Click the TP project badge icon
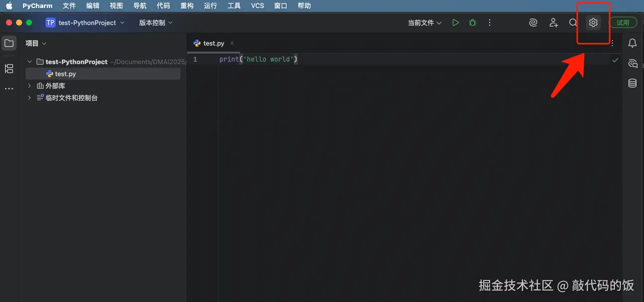644x302 pixels. tap(50, 23)
